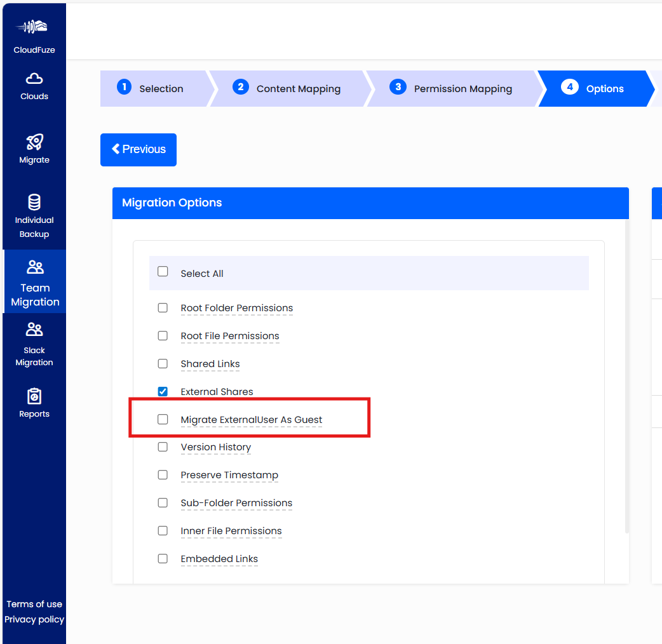Enable the Select All checkbox
The image size is (662, 644).
point(163,271)
